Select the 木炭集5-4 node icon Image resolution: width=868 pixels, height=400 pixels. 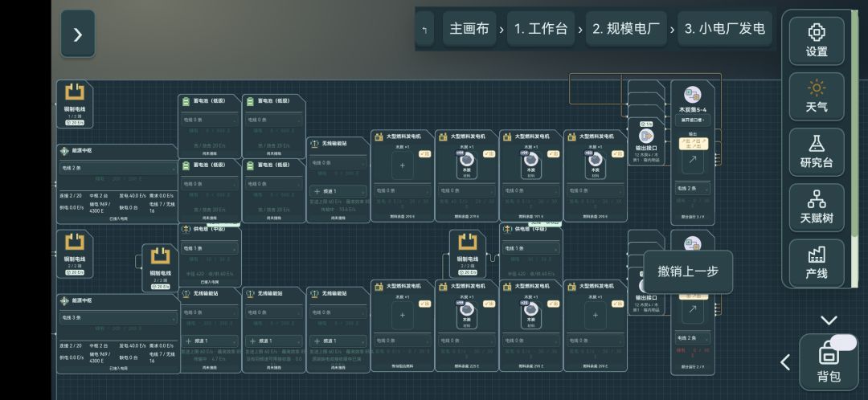point(692,95)
